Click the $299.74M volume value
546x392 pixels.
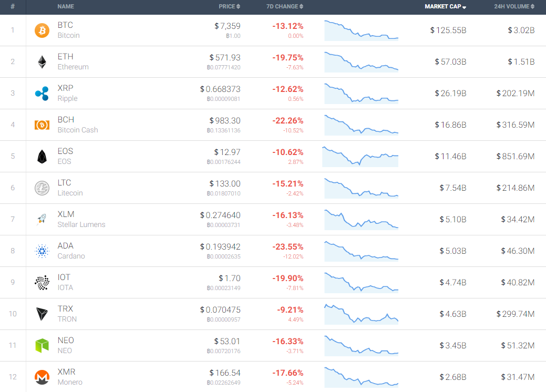point(516,314)
